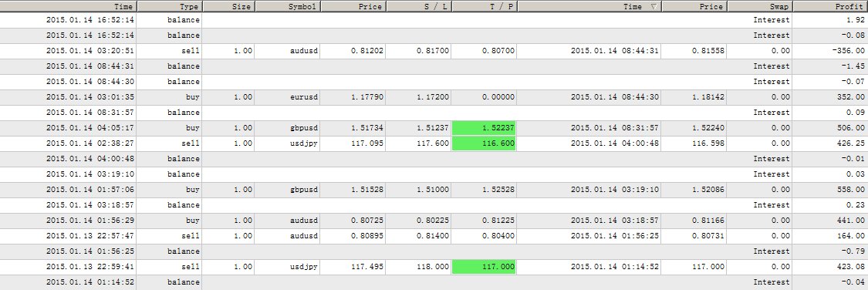Select the take profit value 0.00000
868x290 pixels.
[498, 97]
